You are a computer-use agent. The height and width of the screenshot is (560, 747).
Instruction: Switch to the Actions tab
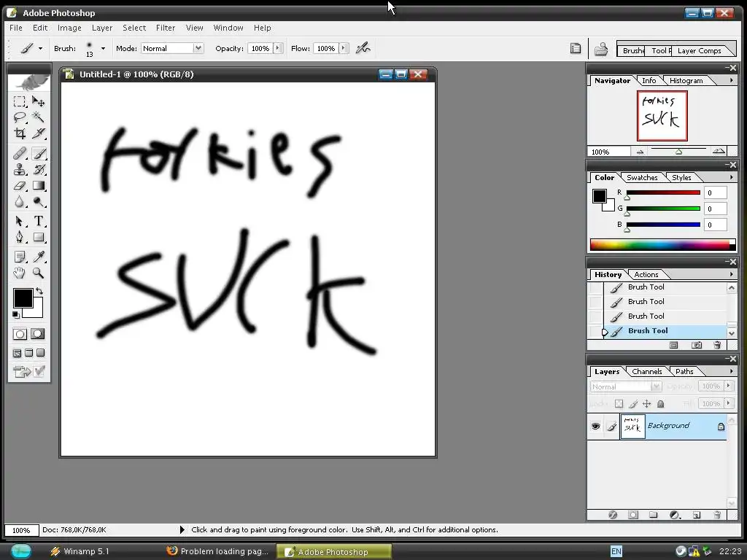coord(646,274)
